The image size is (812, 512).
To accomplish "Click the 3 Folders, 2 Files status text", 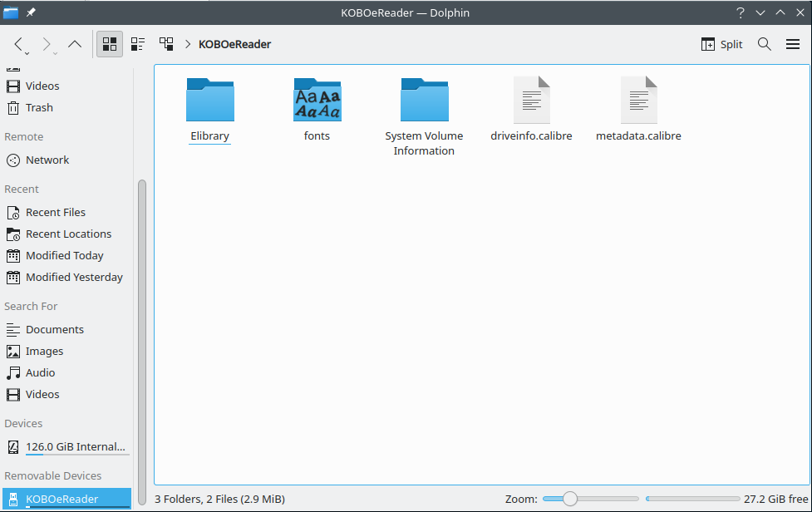I will point(220,499).
